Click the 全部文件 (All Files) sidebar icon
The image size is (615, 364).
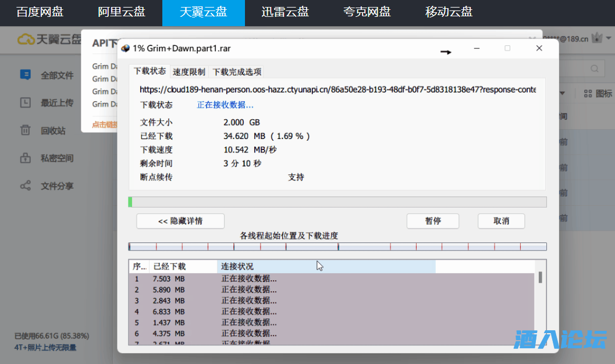click(x=25, y=75)
